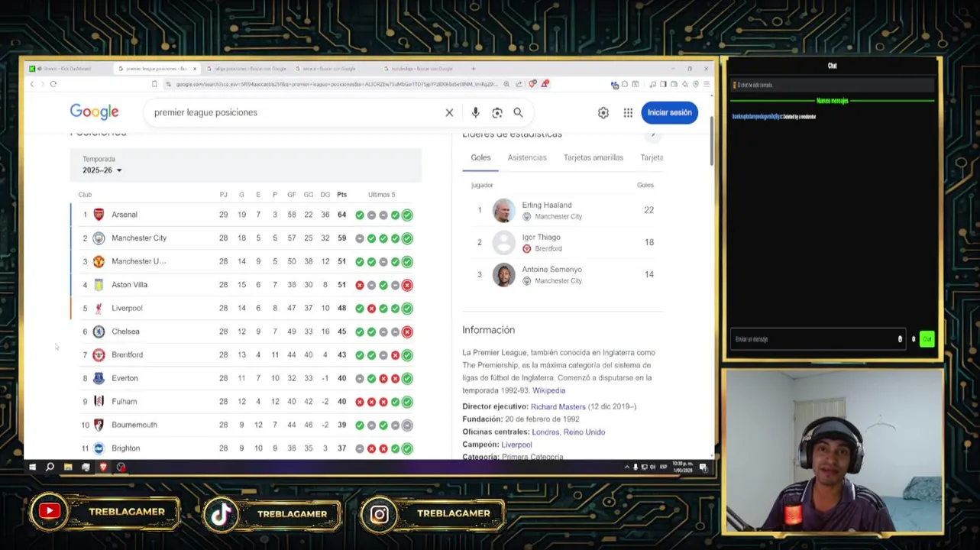Click Aston Villa's latest red loss icon
This screenshot has height=550, width=980.
coord(407,285)
